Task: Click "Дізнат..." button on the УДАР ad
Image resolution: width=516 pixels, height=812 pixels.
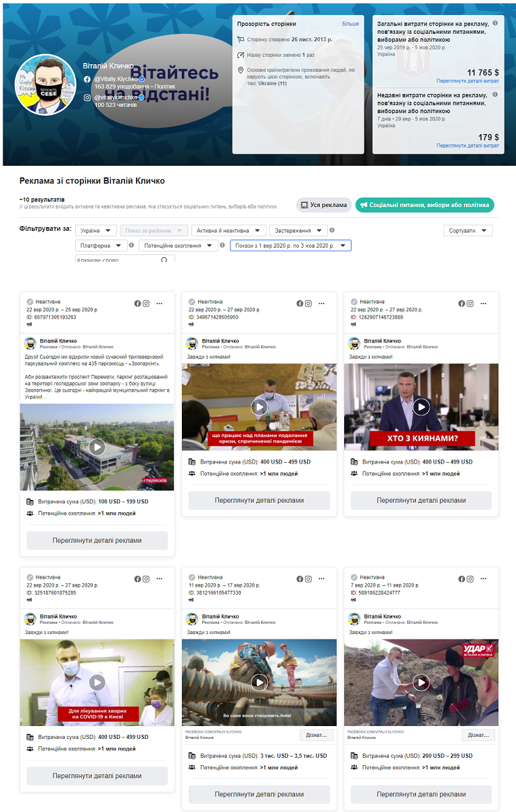Action: coord(478,735)
